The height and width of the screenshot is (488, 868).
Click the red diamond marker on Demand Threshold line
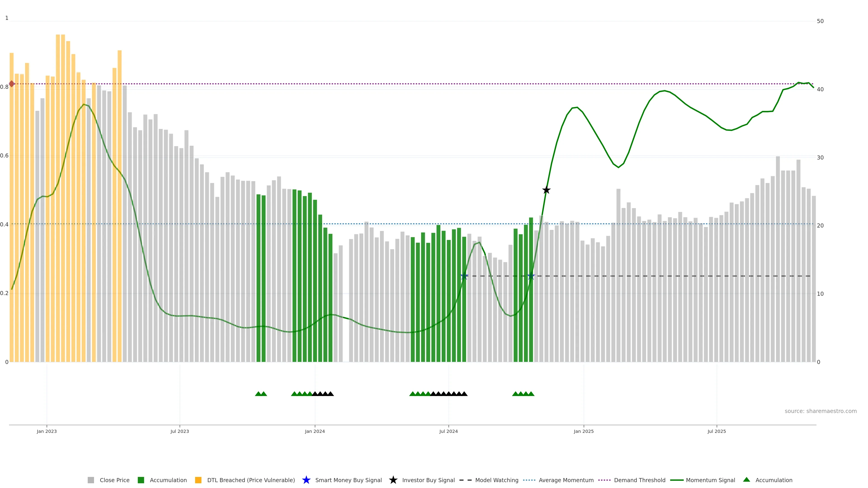(x=12, y=84)
